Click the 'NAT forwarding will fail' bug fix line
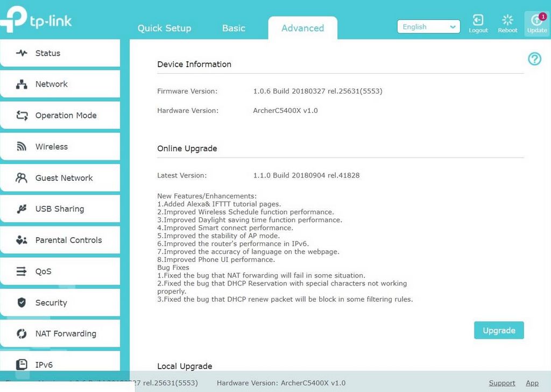The image size is (551, 392). [261, 275]
